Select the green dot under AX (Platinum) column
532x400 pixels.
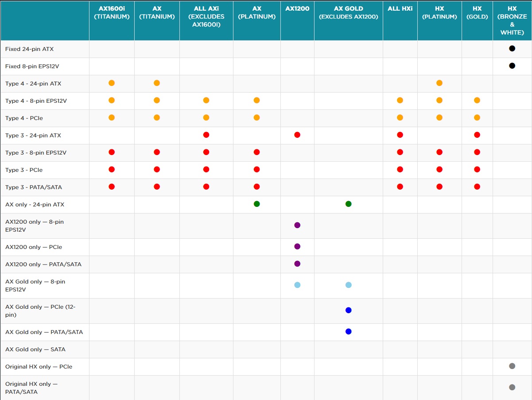point(256,204)
